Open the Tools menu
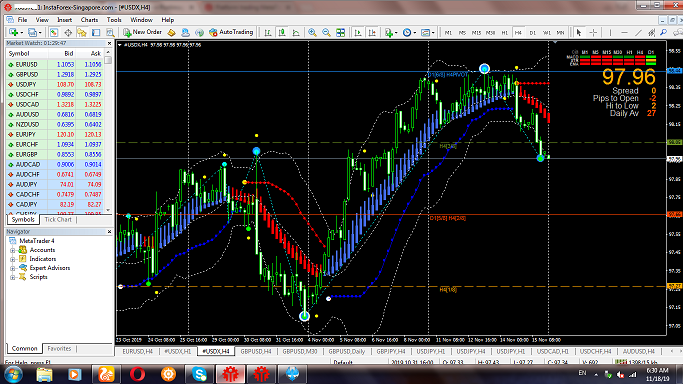This screenshot has width=683, height=384. click(114, 20)
